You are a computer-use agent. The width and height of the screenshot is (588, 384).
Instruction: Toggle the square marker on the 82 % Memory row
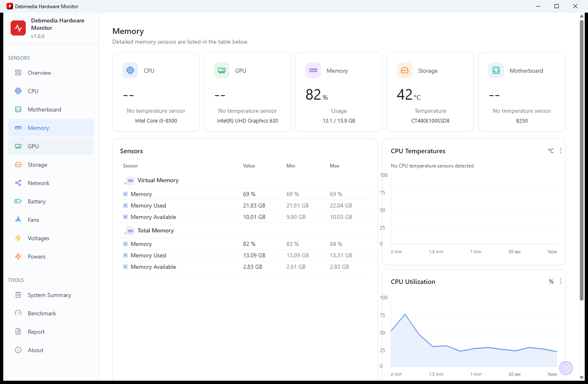125,244
